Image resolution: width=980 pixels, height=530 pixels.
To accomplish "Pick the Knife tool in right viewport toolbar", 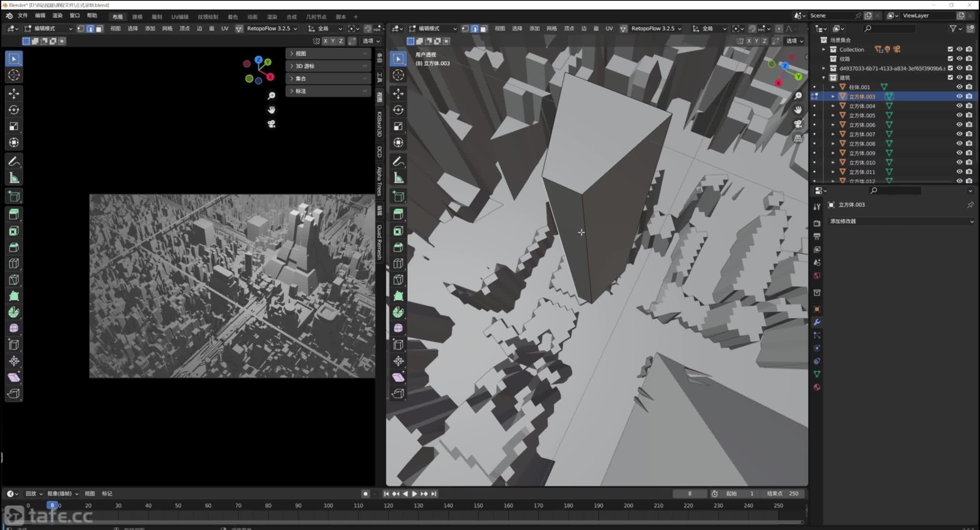I will 398,280.
